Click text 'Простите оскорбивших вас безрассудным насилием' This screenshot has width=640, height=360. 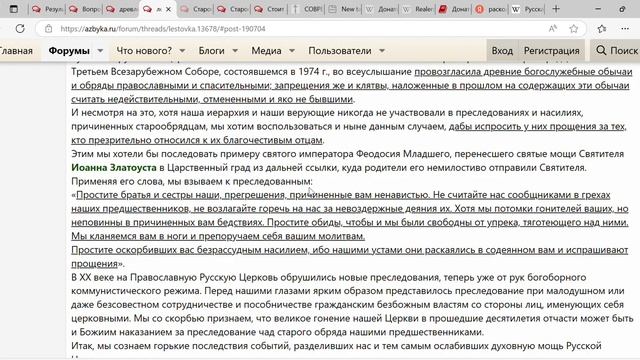click(x=189, y=250)
